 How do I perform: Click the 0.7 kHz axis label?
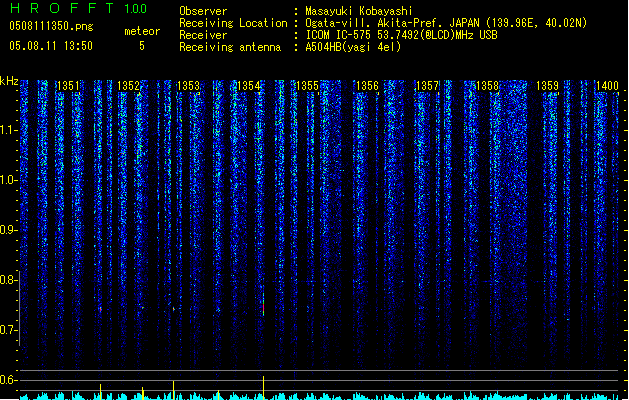tap(8, 330)
